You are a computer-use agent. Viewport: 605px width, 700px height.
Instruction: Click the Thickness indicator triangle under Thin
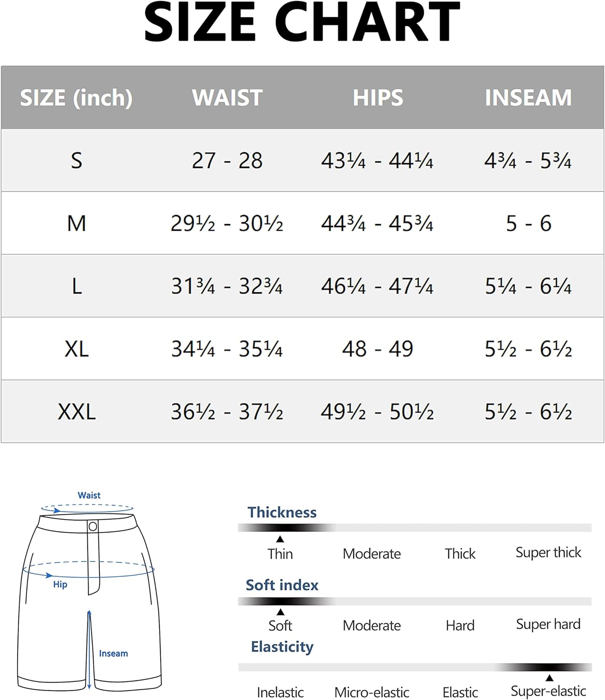[x=280, y=539]
